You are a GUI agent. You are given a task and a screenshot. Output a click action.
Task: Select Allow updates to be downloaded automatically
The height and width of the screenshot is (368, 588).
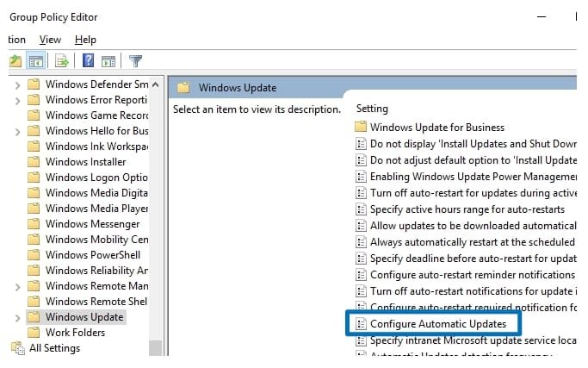tap(466, 226)
